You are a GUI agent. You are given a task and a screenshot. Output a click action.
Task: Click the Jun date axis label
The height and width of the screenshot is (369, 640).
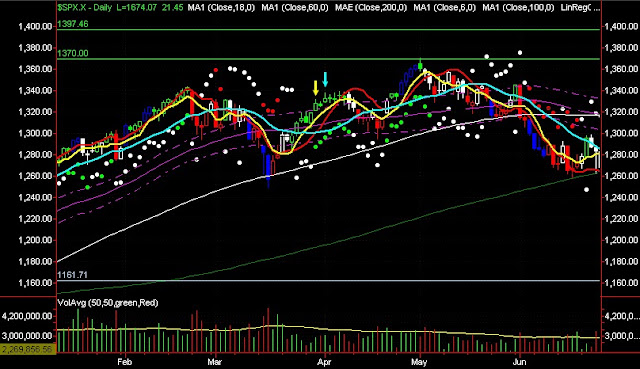pos(519,362)
